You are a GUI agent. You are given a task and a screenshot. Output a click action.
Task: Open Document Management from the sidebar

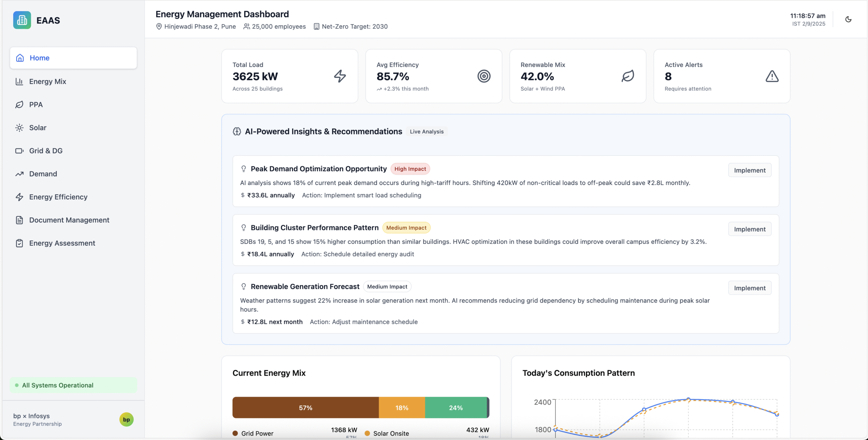69,220
